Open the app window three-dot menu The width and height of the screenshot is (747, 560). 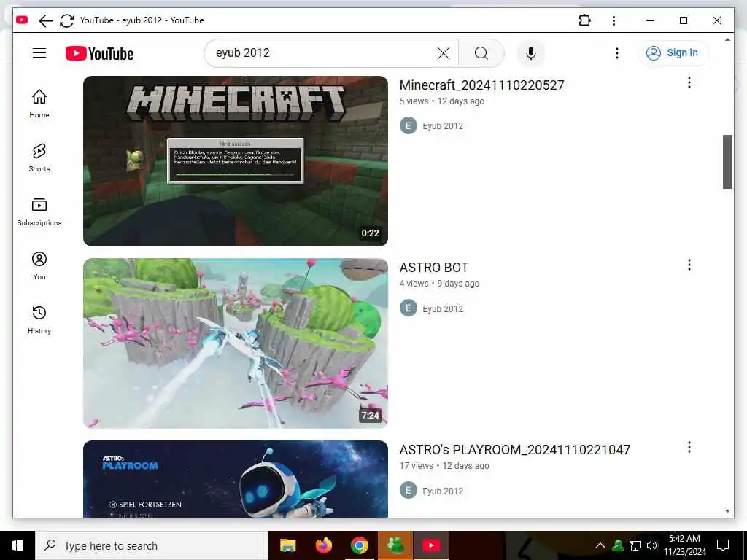coord(614,20)
